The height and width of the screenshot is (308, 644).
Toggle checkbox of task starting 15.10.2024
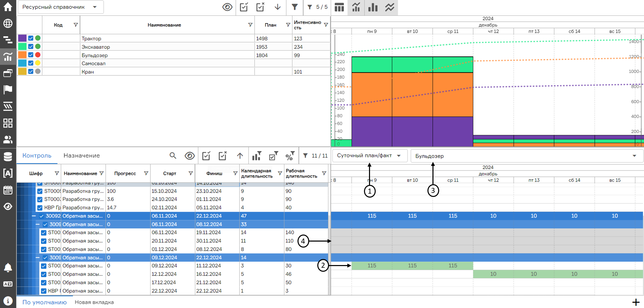coord(40,191)
